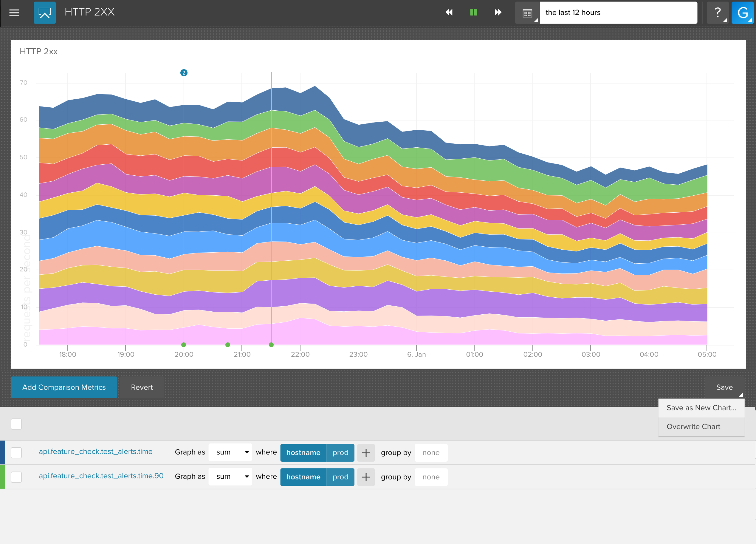756x544 pixels.
Task: Click hostname filter key in test_alerts.time.90 row
Action: pos(303,477)
